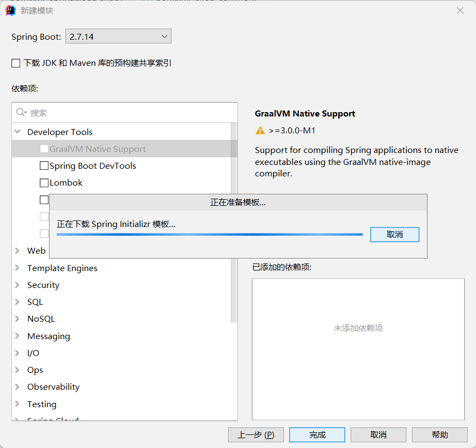Image resolution: width=476 pixels, height=448 pixels.
Task: Click the search magnifier icon in dependencies box
Action: [21, 113]
